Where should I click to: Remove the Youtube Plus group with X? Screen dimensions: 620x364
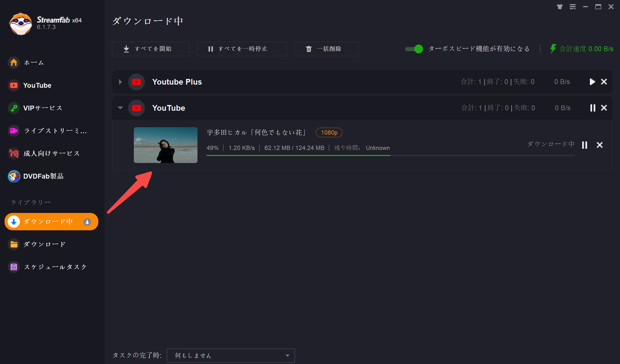604,82
